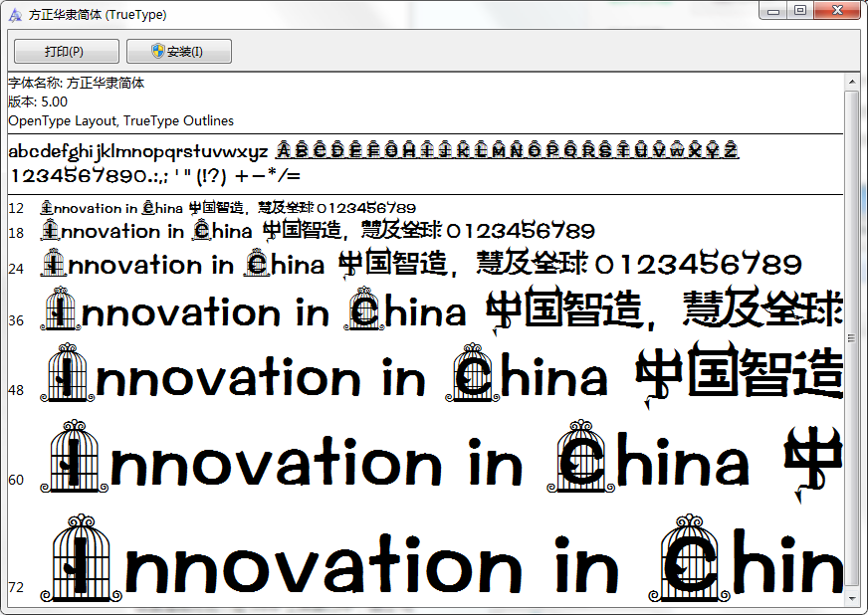Click the vertical scrollbar down arrow
This screenshot has height=615, width=868.
pos(851,598)
